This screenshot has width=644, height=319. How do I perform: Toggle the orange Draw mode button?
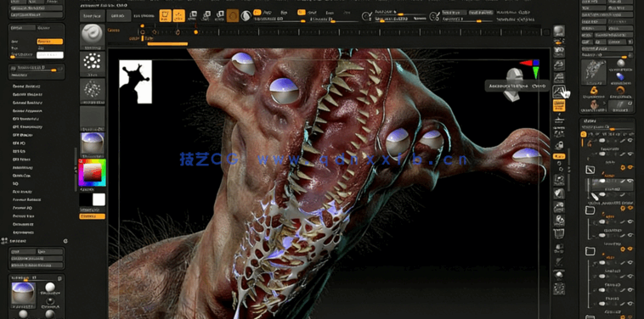tap(178, 15)
